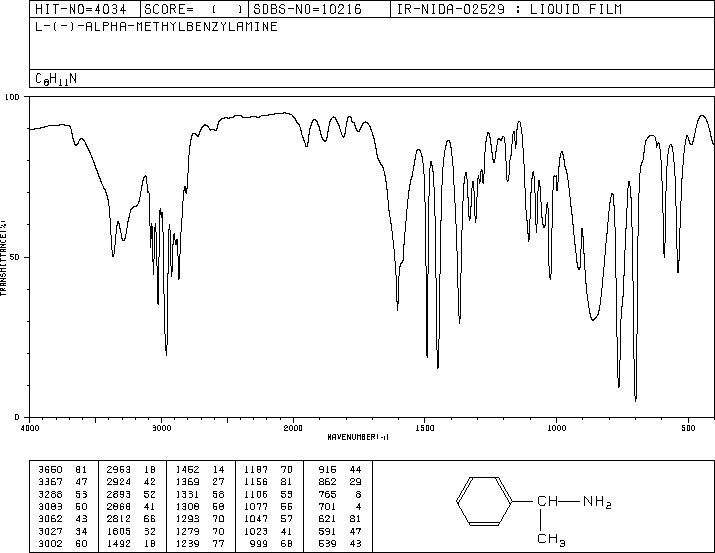Click the 1308 peak table cell

pos(187,506)
